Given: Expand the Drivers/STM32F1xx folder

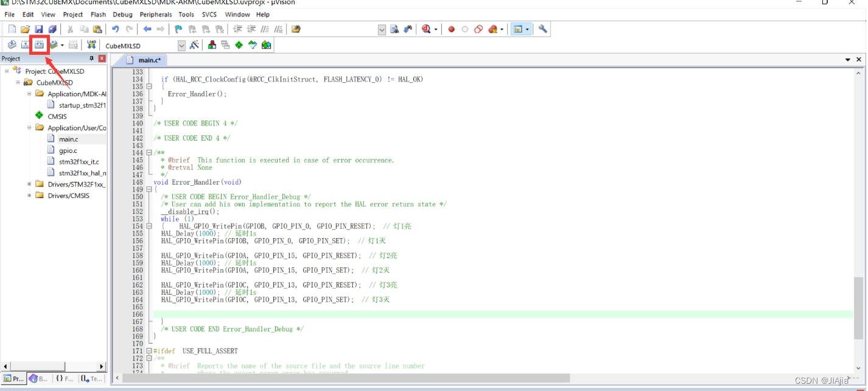Looking at the screenshot, I should 30,185.
